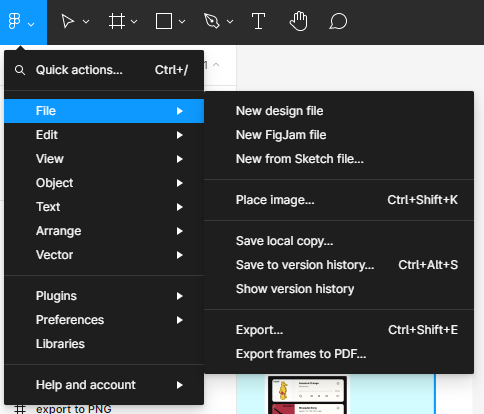Open Help and account submenu
484x414 pixels.
click(104, 385)
